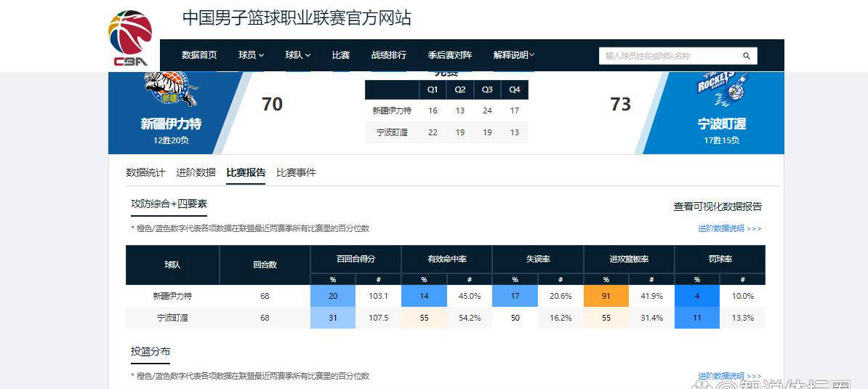Select the 比赛报告 tab
Image resolution: width=868 pixels, height=389 pixels.
(x=246, y=172)
